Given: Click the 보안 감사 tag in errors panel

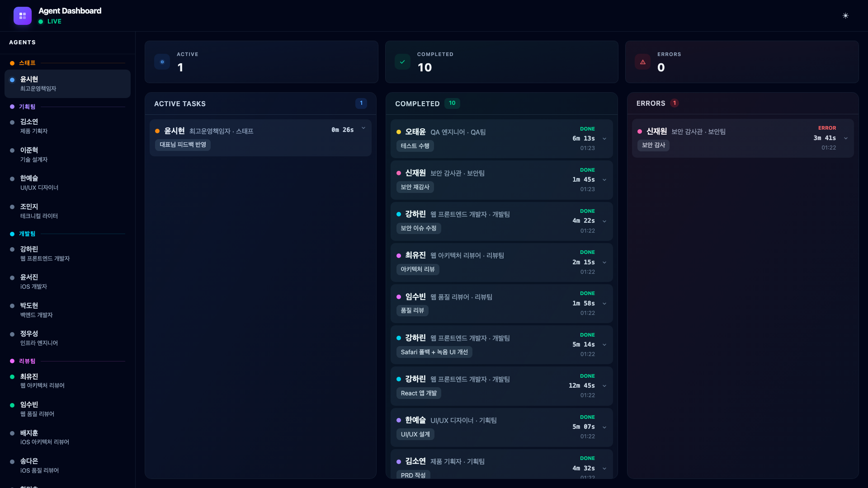Looking at the screenshot, I should coord(653,145).
